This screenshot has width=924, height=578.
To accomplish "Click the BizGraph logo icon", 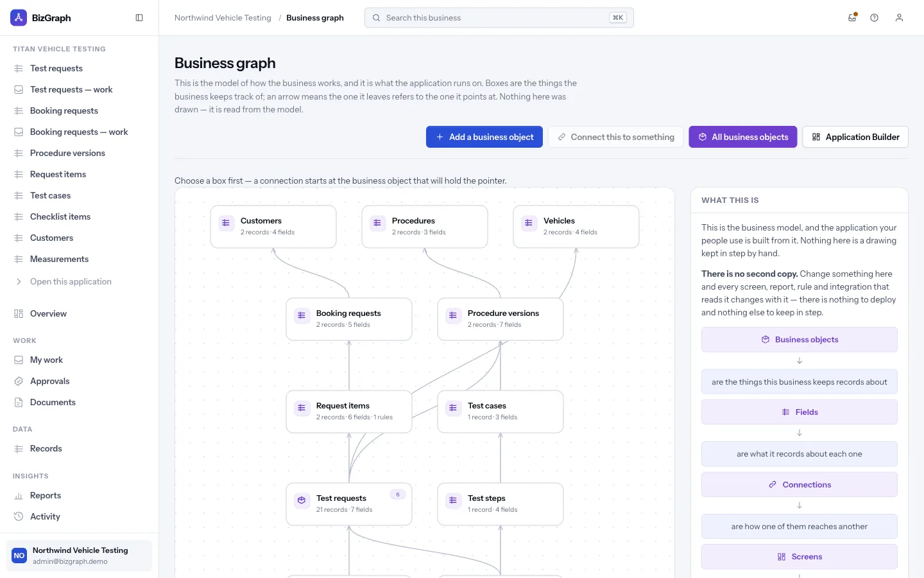I will 19,18.
